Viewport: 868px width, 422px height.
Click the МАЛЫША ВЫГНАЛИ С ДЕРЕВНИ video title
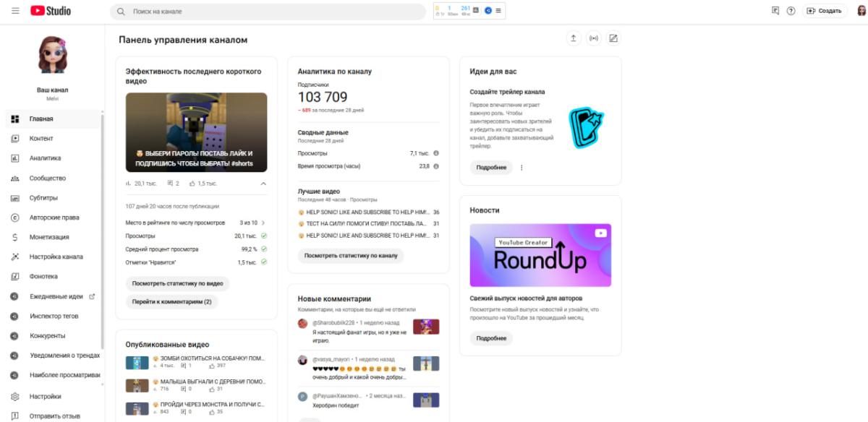pos(208,381)
